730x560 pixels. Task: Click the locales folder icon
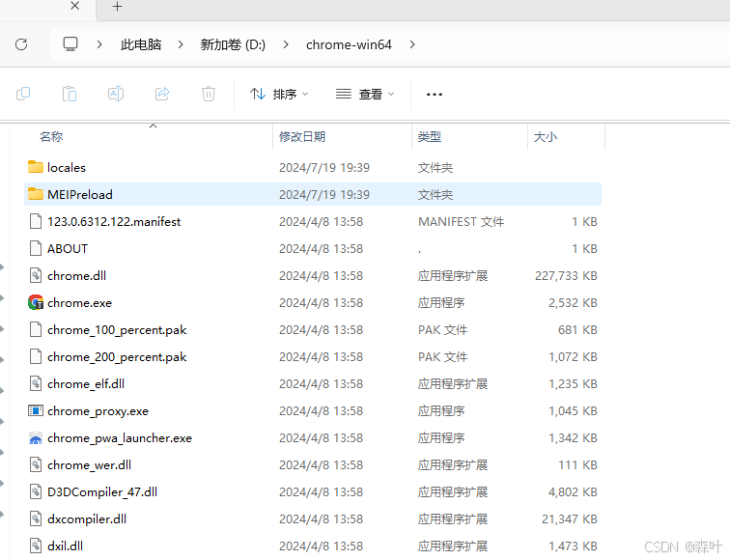coord(36,167)
